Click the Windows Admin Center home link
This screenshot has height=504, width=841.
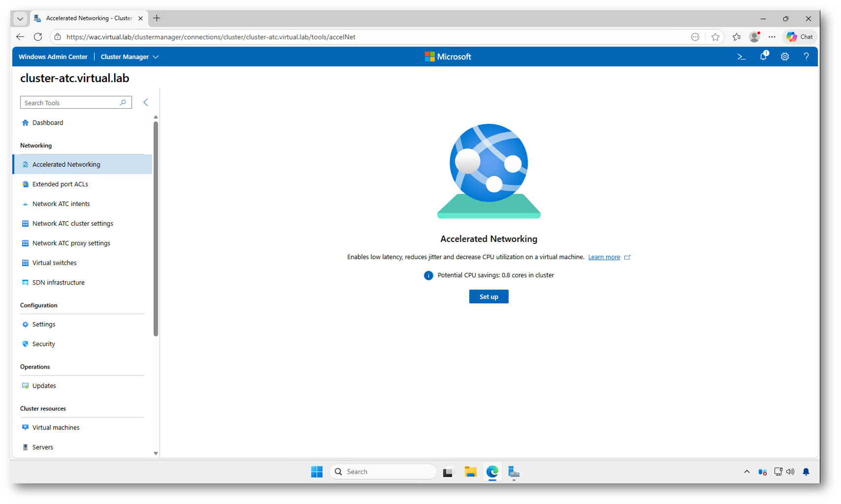[x=53, y=57]
